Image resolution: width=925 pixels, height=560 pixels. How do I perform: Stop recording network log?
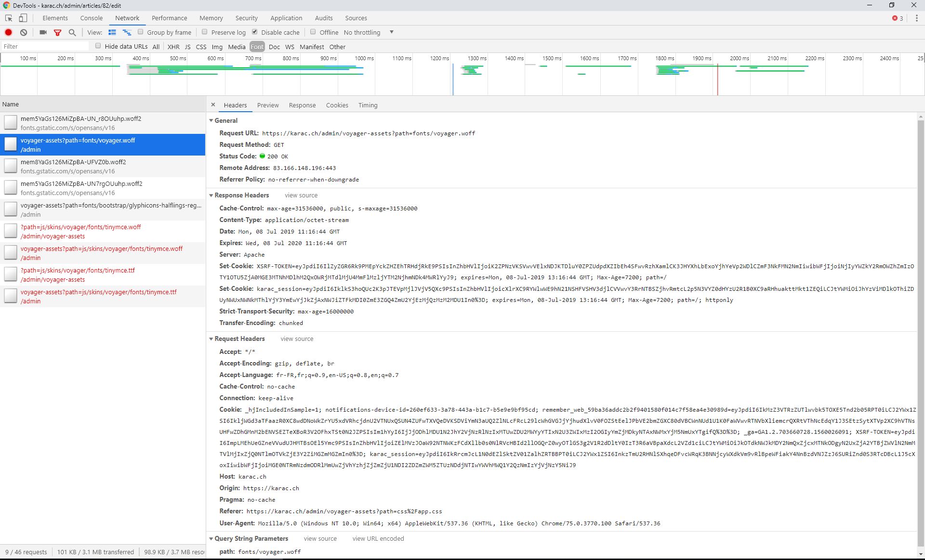pyautogui.click(x=8, y=32)
